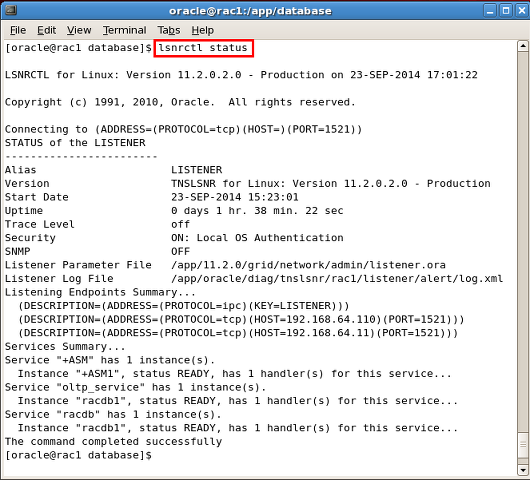Viewport: 530px width, 480px height.
Task: Click the 'Listener Parameter File' label
Action: [x=78, y=265]
